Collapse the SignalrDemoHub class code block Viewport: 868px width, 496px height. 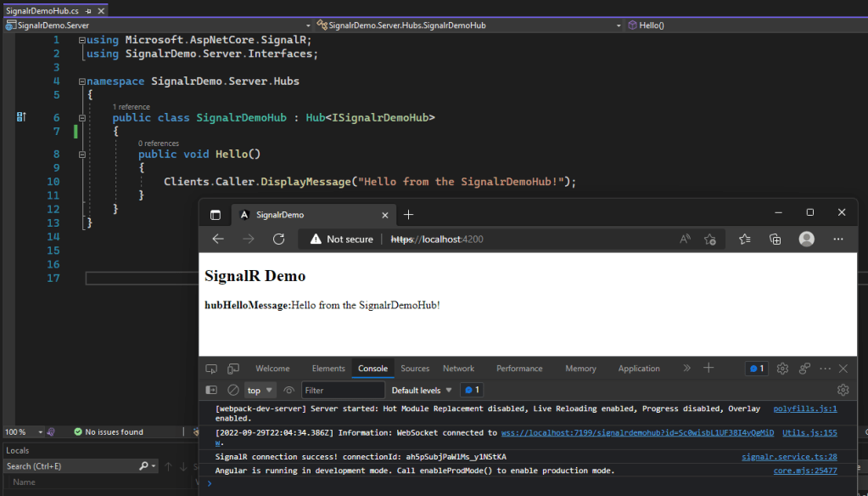coord(82,117)
